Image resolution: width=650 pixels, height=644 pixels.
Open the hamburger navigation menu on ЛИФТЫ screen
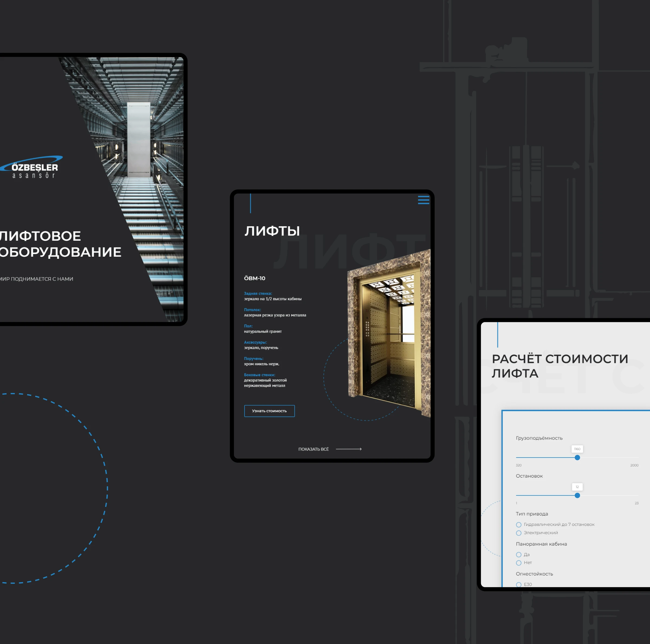pyautogui.click(x=423, y=200)
